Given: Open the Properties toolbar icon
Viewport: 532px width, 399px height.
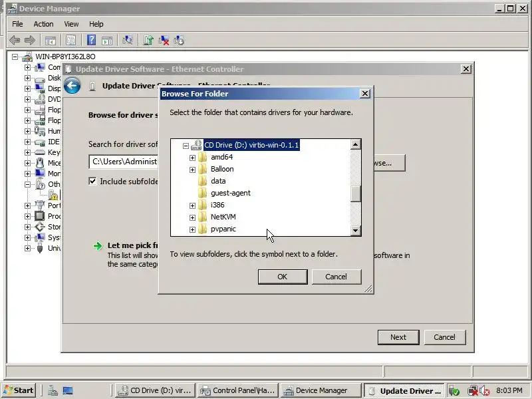Looking at the screenshot, I should pyautogui.click(x=70, y=41).
